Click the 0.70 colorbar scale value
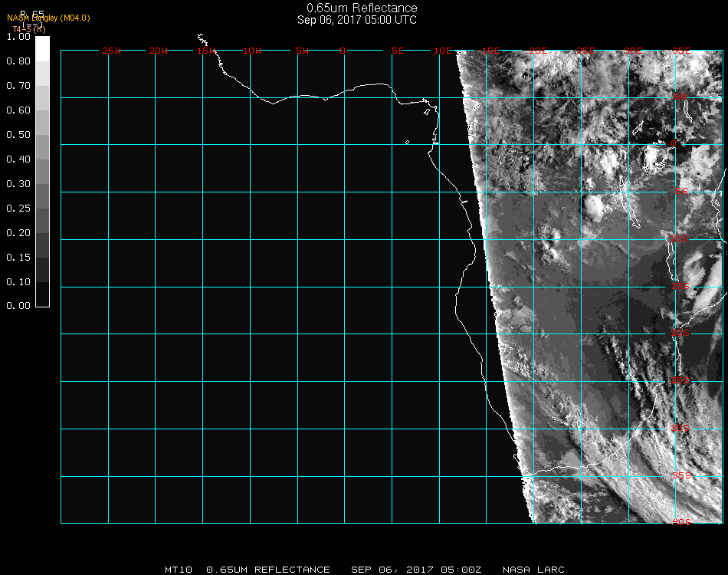 (18, 86)
